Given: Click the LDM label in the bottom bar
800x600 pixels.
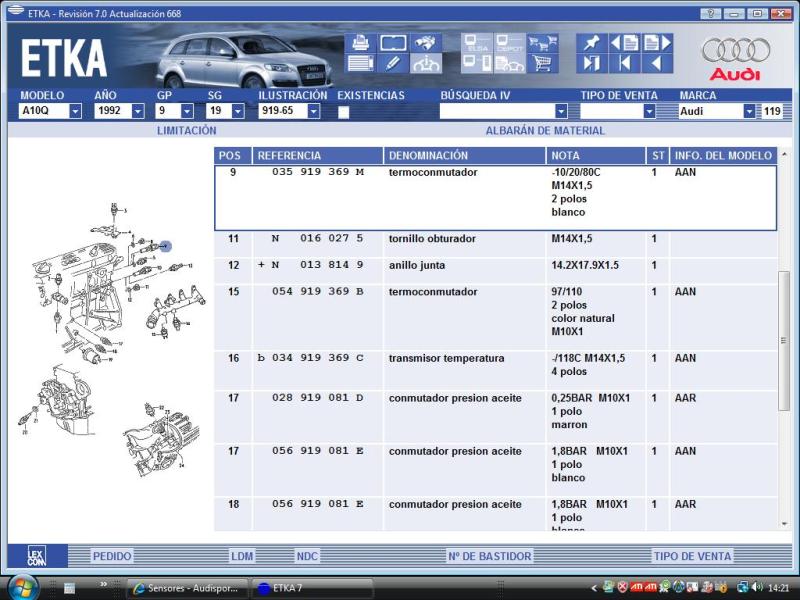Looking at the screenshot, I should [242, 556].
